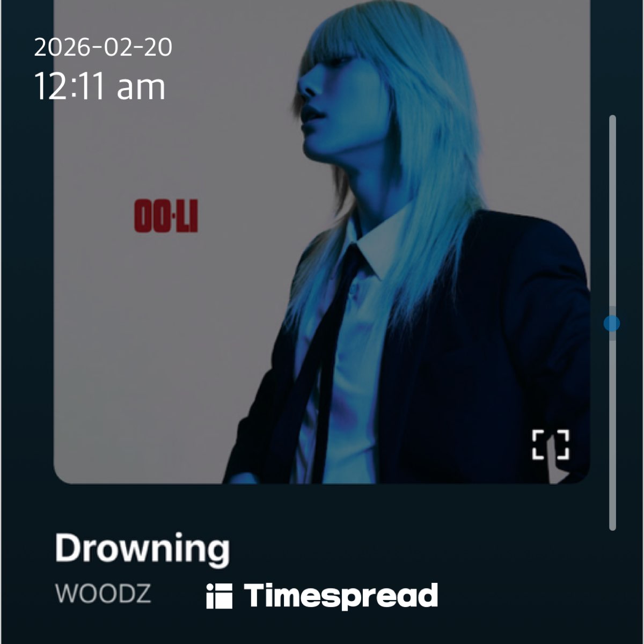This screenshot has height=644, width=644.
Task: Tap the 12:11 am time stamp
Action: point(100,86)
